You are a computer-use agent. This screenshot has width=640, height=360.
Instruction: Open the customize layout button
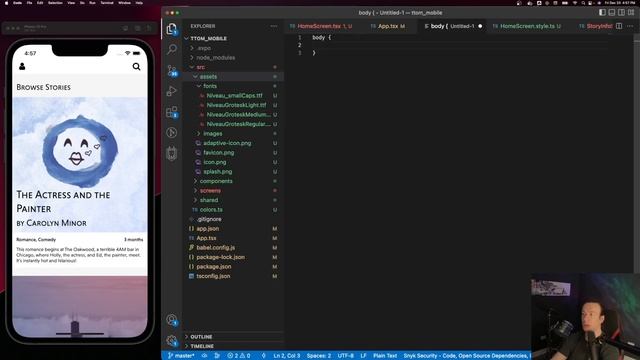click(x=631, y=13)
